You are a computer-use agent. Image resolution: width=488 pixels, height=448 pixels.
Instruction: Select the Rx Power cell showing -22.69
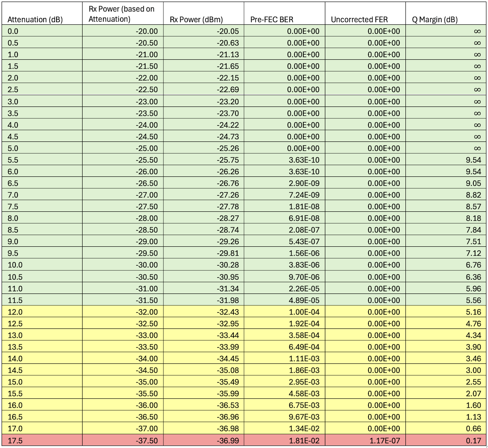pos(204,89)
